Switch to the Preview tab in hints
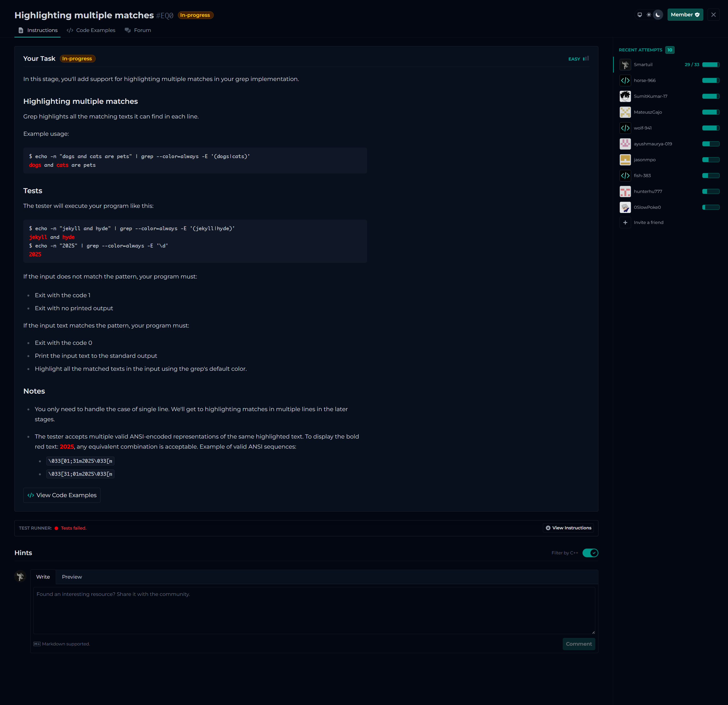The height and width of the screenshot is (705, 728). 72,577
